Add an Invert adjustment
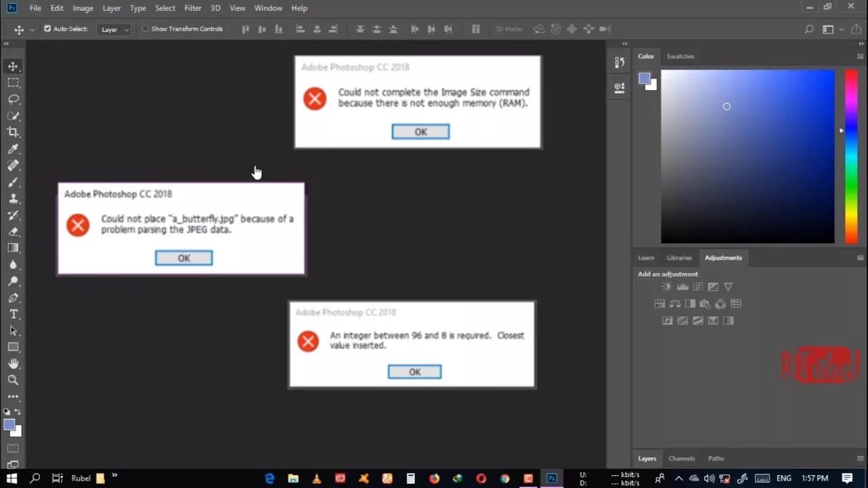The width and height of the screenshot is (868, 488). (x=667, y=321)
